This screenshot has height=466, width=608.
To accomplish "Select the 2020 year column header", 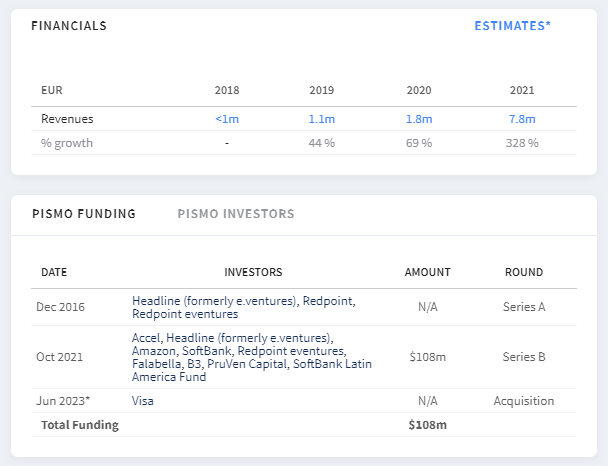I will coord(419,90).
